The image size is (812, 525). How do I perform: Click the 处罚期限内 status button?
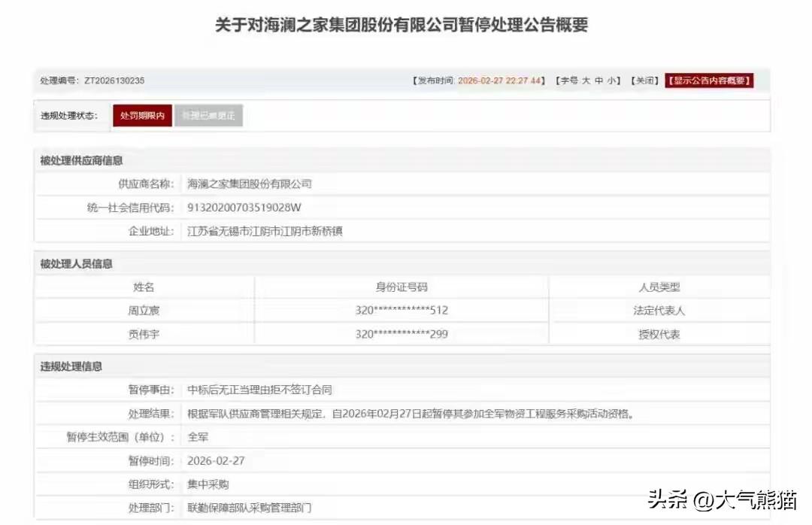coord(142,116)
